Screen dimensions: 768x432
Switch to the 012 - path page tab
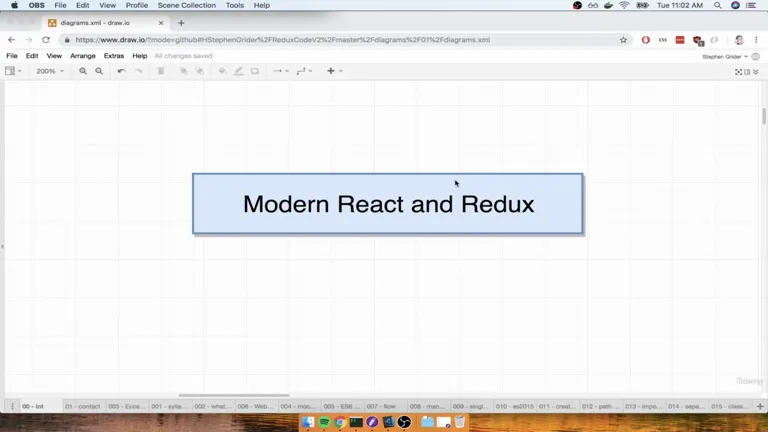(x=600, y=406)
